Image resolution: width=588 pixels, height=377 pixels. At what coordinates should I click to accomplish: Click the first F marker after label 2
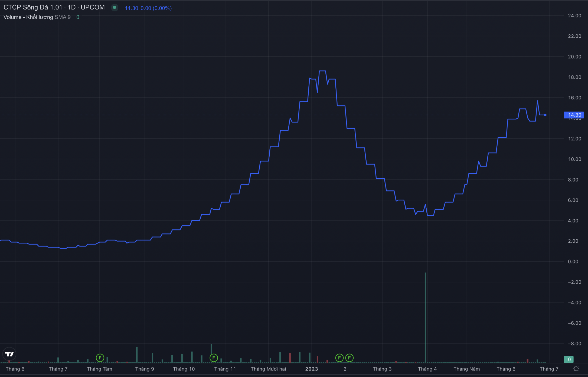[x=339, y=358]
